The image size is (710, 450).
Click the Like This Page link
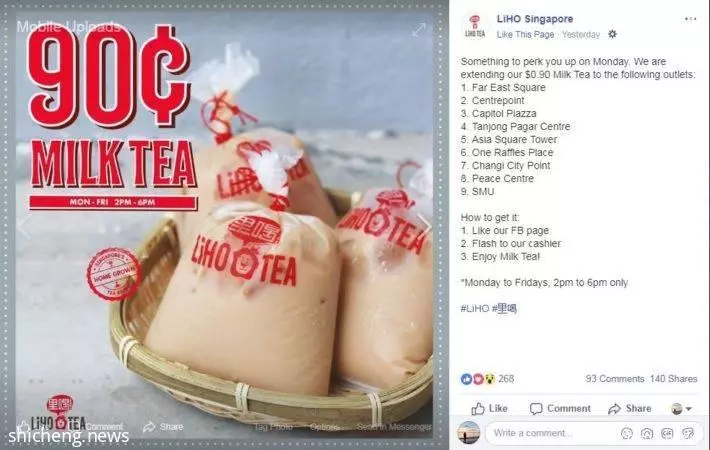coord(525,34)
